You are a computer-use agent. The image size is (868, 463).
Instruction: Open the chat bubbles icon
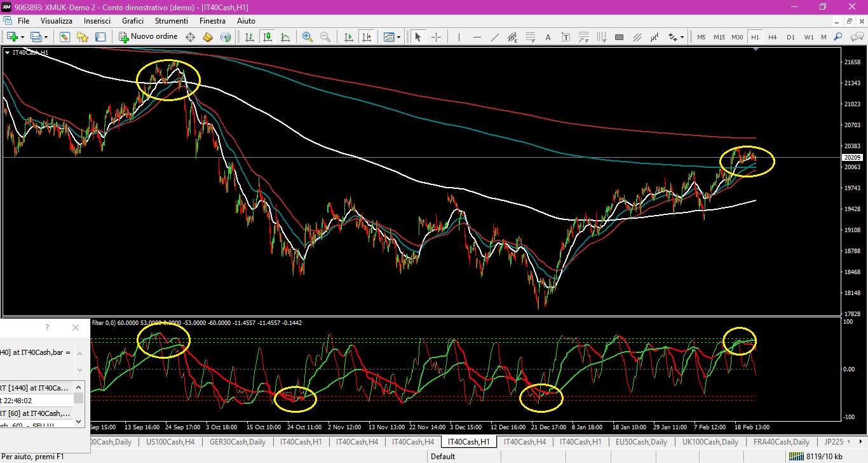[856, 37]
